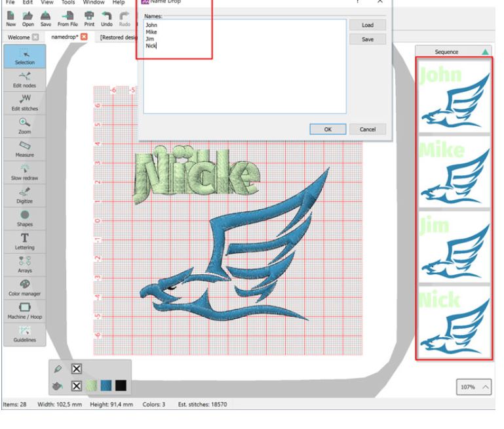Open the Tools menu

point(69,3)
